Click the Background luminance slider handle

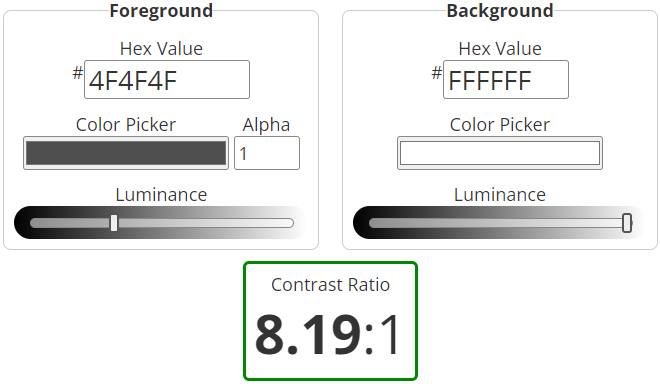pyautogui.click(x=627, y=223)
